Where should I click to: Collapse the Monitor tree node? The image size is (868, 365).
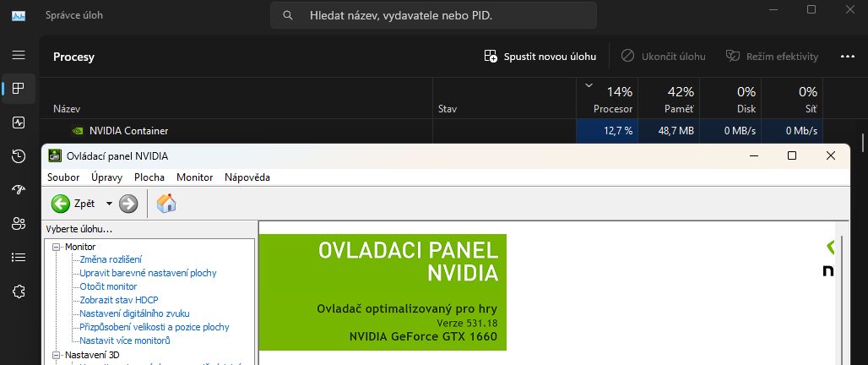tap(57, 247)
